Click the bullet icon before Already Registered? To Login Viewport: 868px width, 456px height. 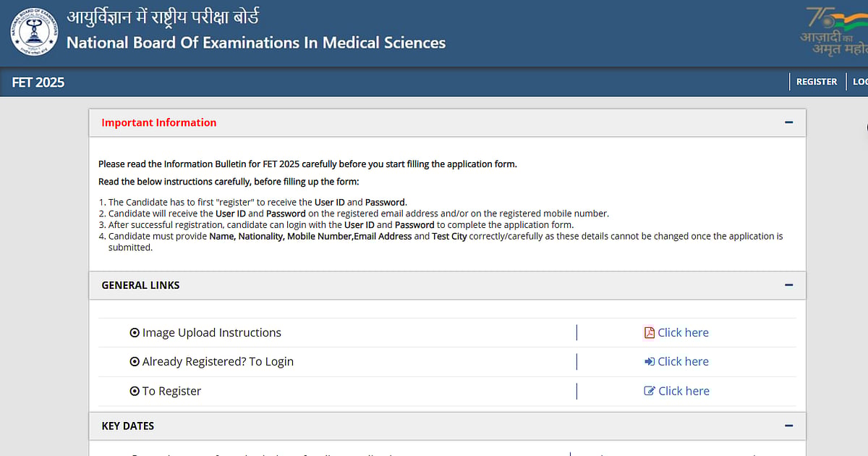point(135,361)
